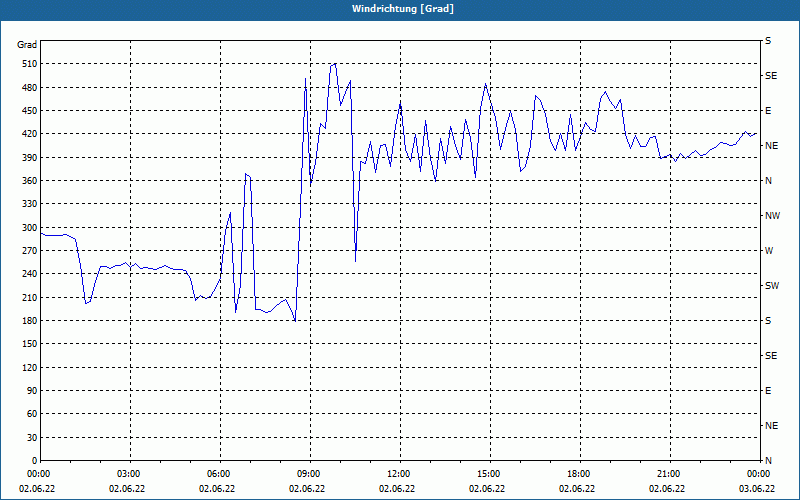
Task: Click the "18:00" time label
Action: point(577,474)
